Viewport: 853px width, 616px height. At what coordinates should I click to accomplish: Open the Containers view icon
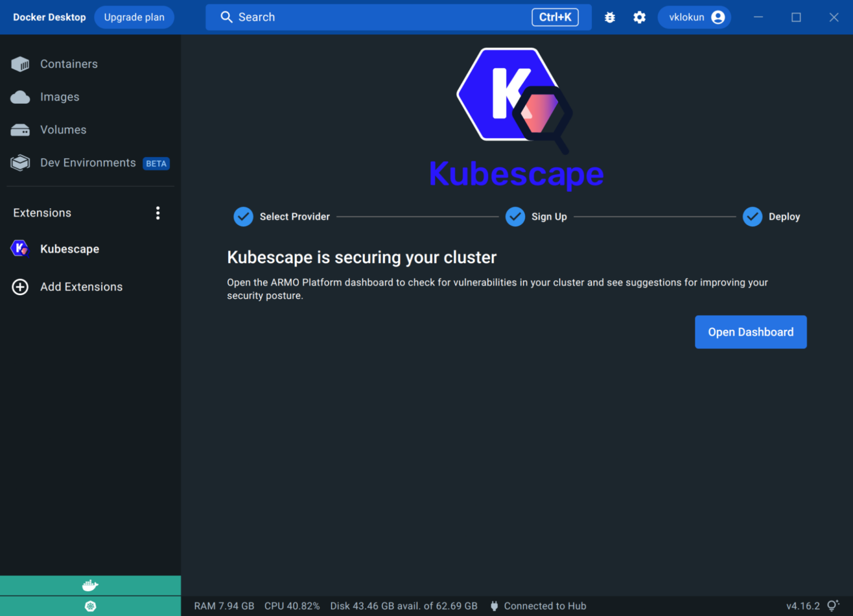coord(20,64)
